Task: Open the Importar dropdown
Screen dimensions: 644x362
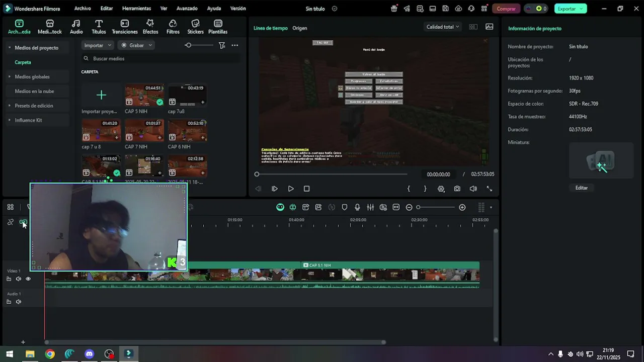Action: pos(98,45)
